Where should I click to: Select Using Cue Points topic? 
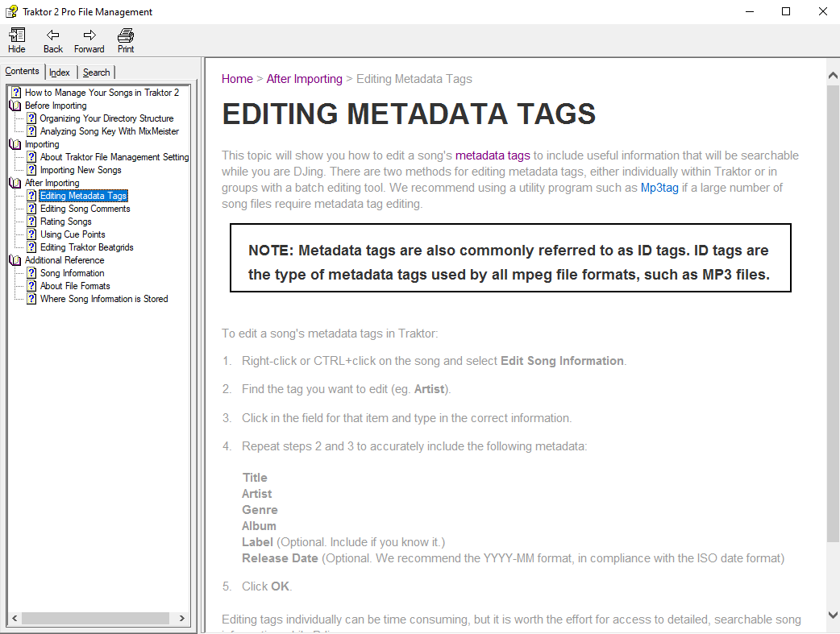point(73,234)
